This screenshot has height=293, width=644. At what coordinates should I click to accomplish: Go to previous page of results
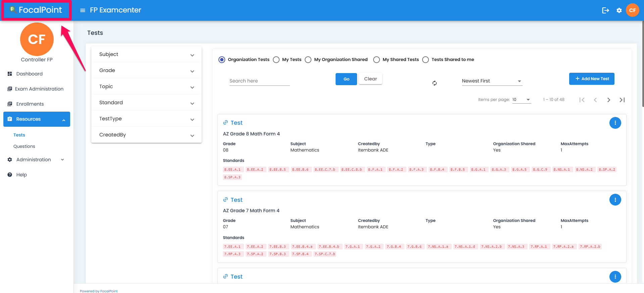click(x=595, y=100)
